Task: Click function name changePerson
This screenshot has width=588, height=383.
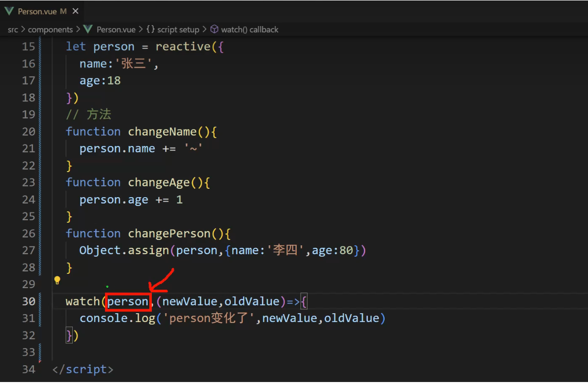Action: 169,234
